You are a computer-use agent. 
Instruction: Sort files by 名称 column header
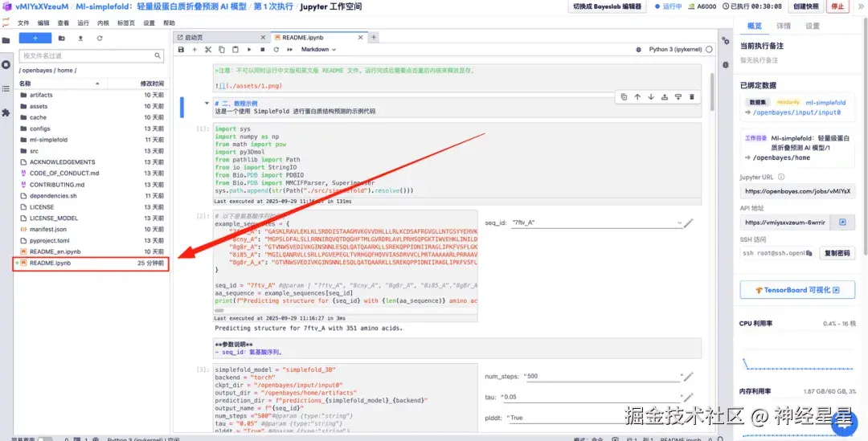[59, 84]
